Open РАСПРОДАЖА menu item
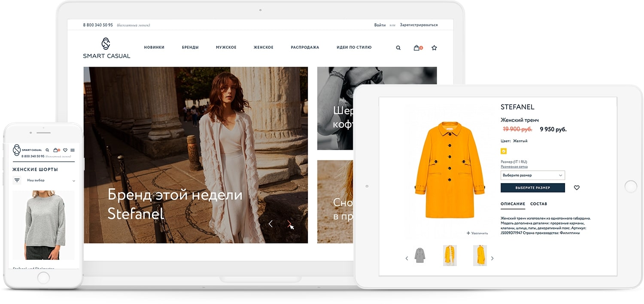 tap(305, 47)
